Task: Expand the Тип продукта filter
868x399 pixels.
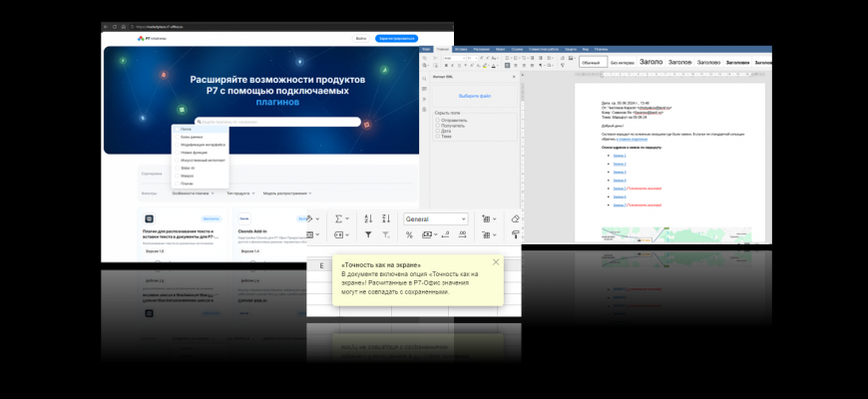Action: point(240,194)
